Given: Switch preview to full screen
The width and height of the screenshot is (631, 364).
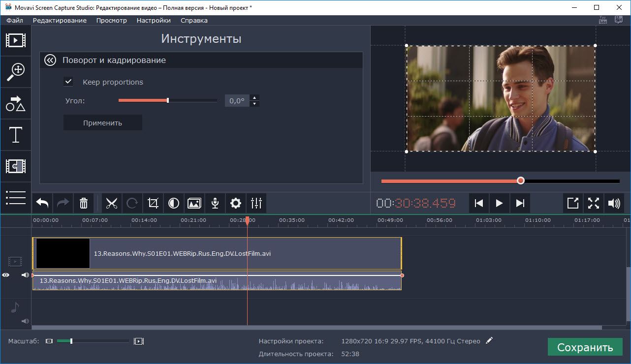Looking at the screenshot, I should click(x=594, y=203).
